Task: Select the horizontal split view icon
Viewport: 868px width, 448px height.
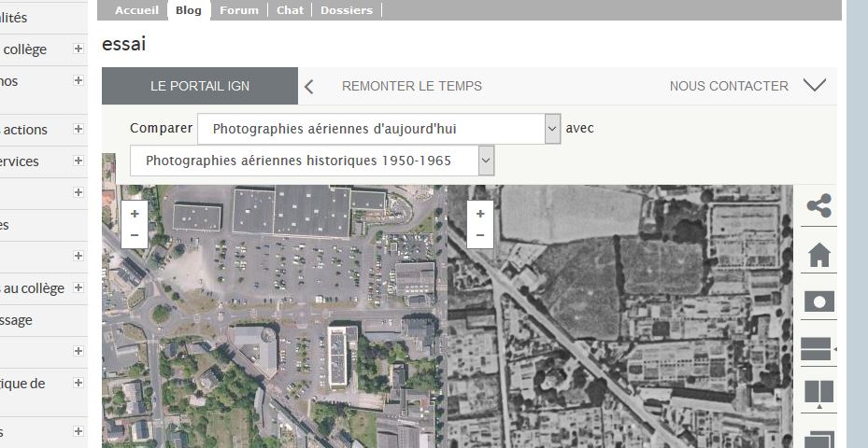Action: click(x=817, y=350)
